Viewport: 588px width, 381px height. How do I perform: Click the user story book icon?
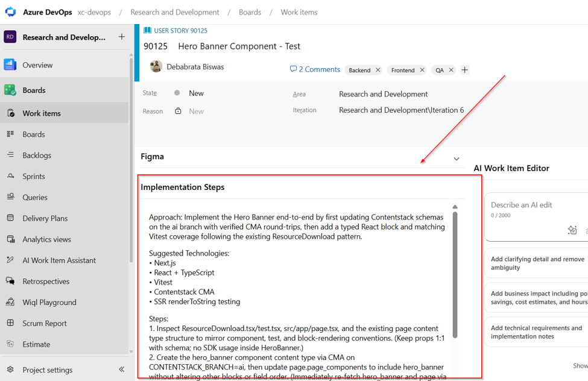[x=147, y=30]
